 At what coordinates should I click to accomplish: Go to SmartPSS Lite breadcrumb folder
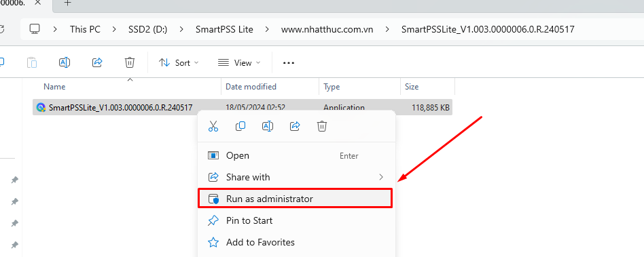coord(224,30)
